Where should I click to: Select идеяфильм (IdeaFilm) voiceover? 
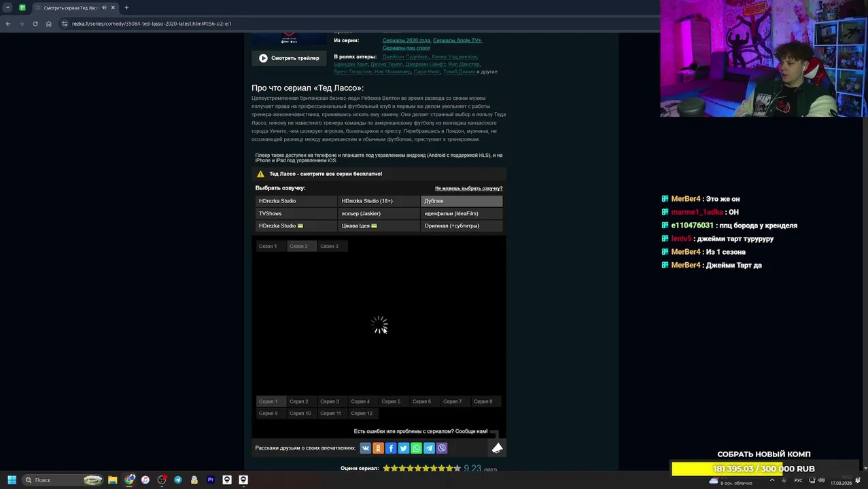coord(462,213)
